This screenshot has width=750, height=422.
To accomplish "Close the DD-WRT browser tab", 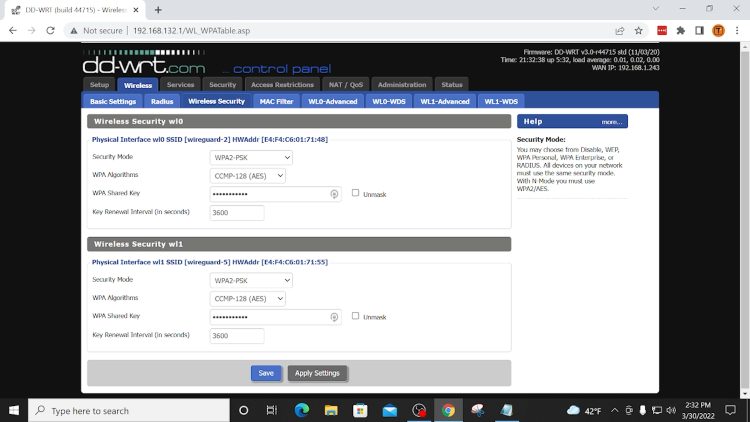I will tap(136, 10).
